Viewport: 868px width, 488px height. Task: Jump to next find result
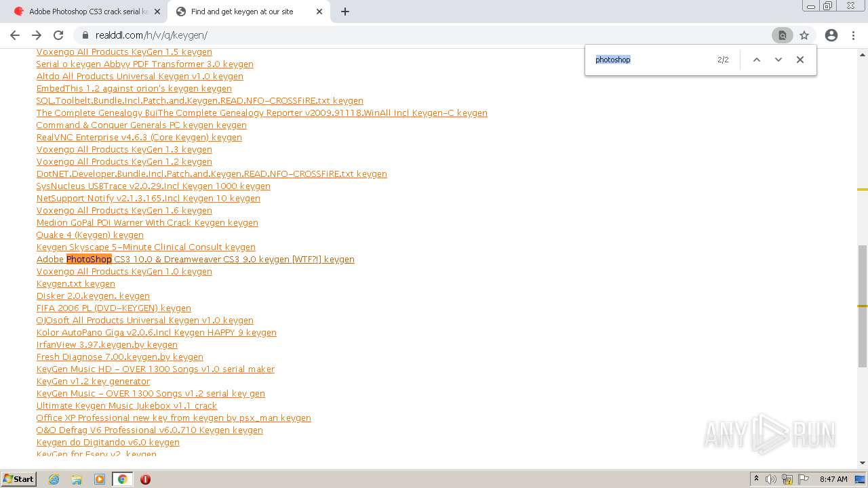pos(778,60)
